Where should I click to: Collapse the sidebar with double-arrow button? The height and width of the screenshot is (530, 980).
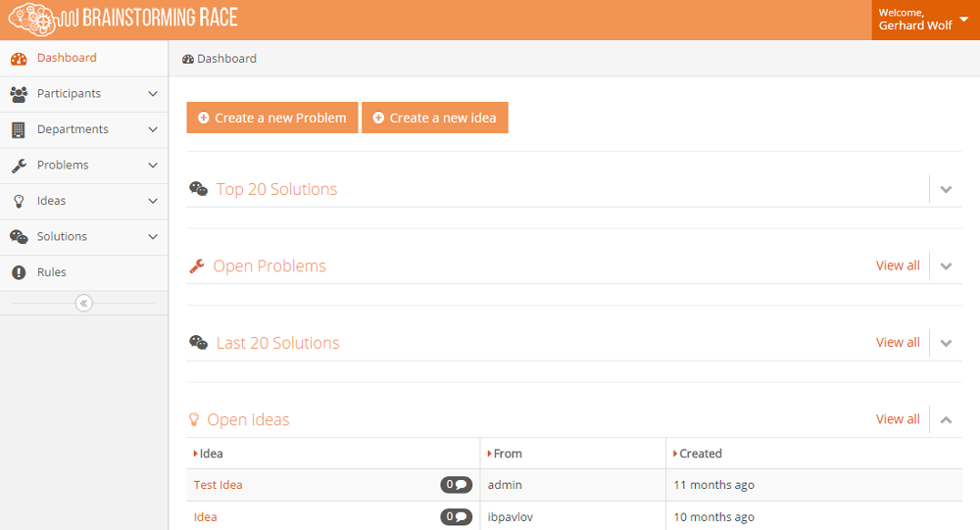pyautogui.click(x=83, y=304)
